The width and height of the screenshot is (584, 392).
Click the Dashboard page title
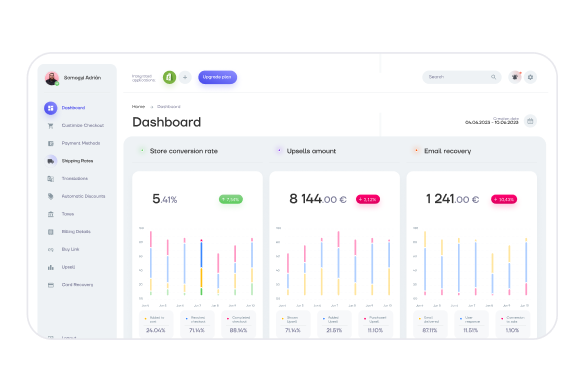tap(166, 122)
